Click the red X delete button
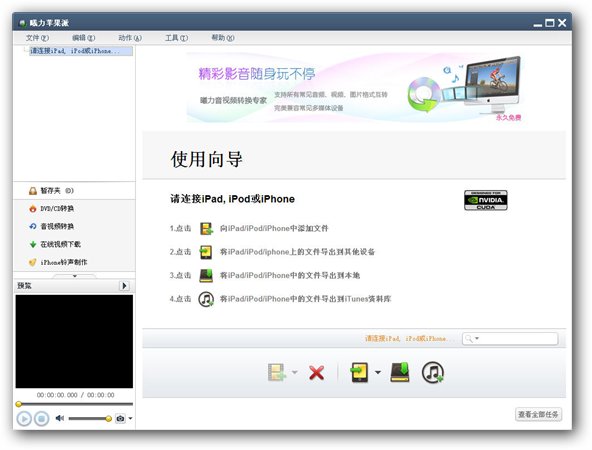 pos(316,373)
